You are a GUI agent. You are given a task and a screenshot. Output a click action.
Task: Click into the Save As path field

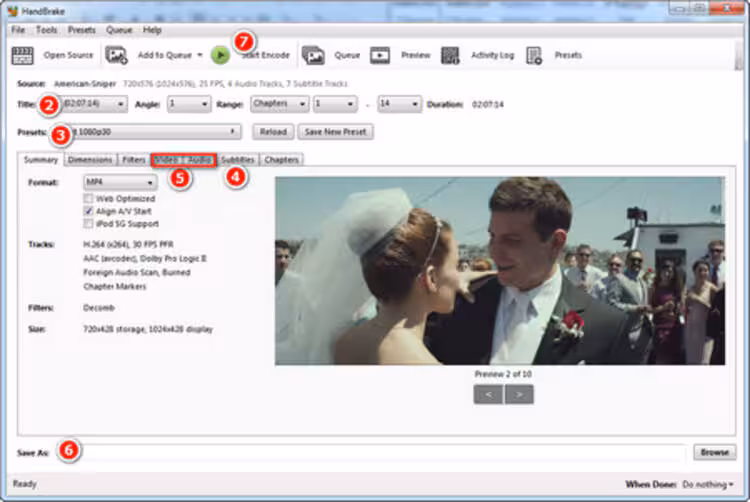tap(371, 452)
